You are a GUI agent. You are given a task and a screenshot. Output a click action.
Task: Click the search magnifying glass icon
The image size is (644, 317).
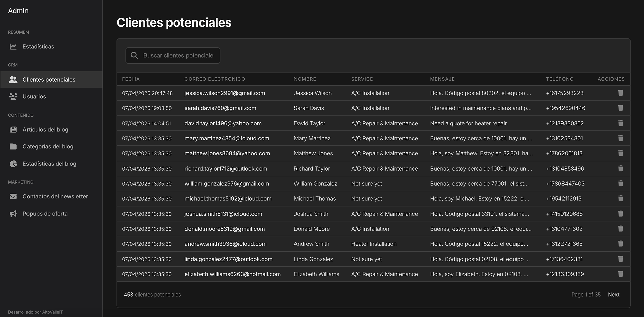[x=134, y=55]
